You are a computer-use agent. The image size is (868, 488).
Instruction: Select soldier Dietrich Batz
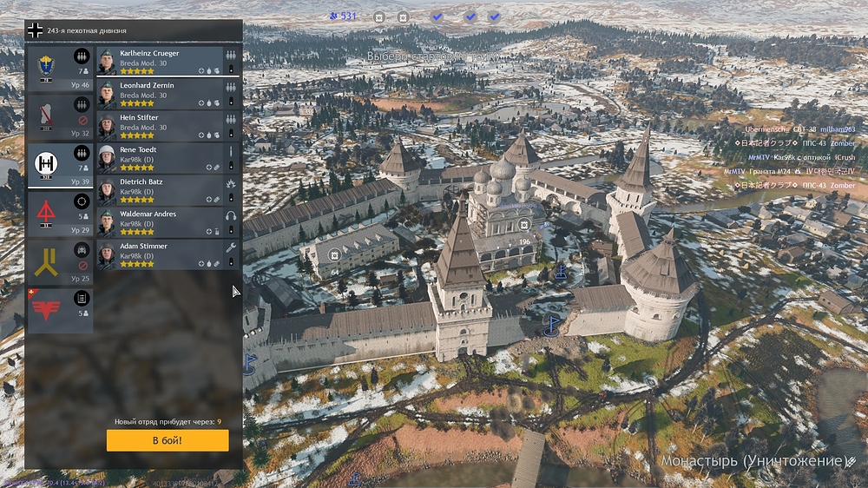pos(168,190)
